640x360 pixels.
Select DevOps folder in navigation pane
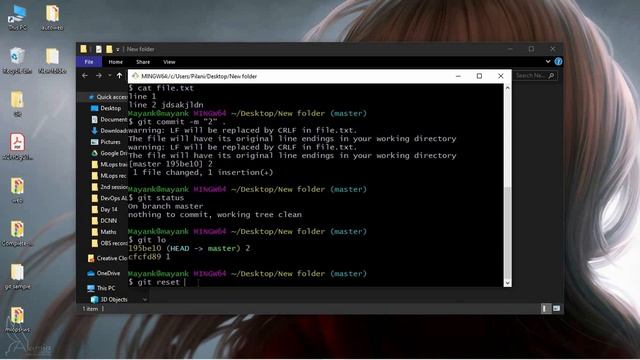pyautogui.click(x=109, y=198)
